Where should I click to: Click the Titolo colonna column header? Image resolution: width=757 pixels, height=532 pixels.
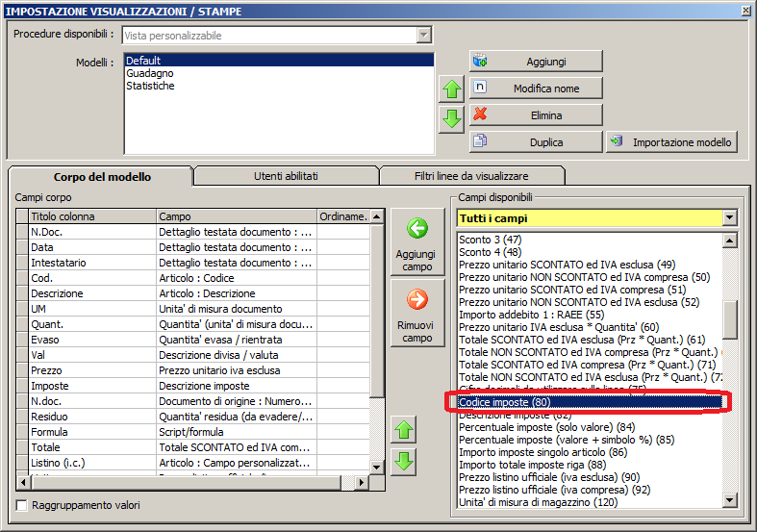[x=92, y=216]
